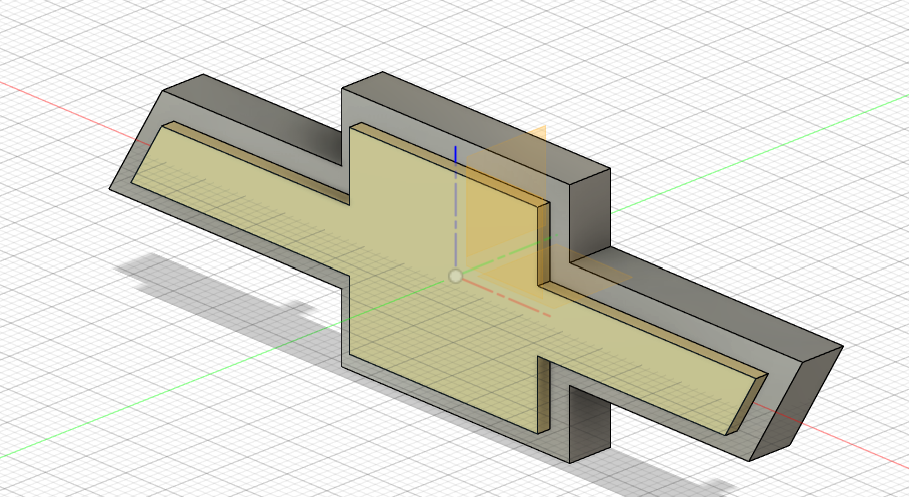
Task: Select the white origin point at axes center
Action: tap(456, 277)
